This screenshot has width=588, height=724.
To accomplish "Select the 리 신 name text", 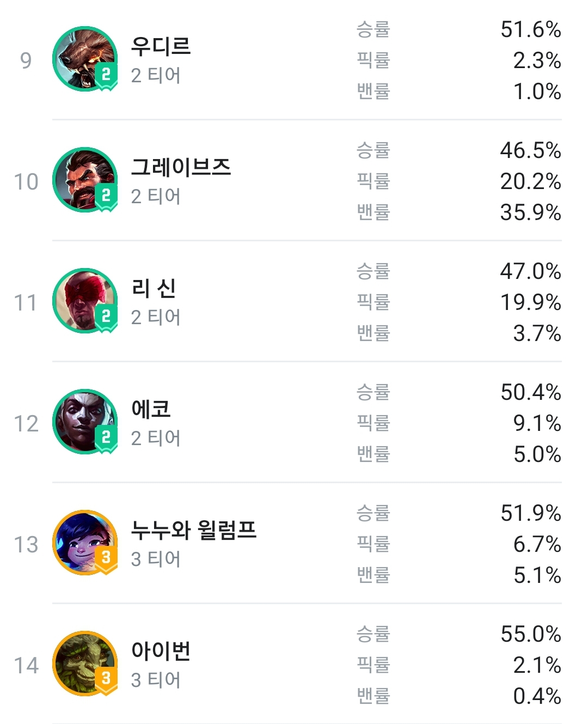I will point(154,288).
